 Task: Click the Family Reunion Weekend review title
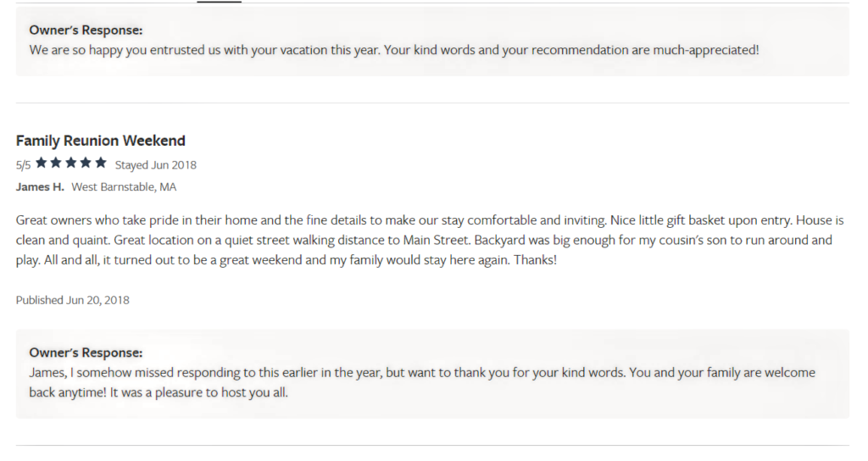pos(101,141)
